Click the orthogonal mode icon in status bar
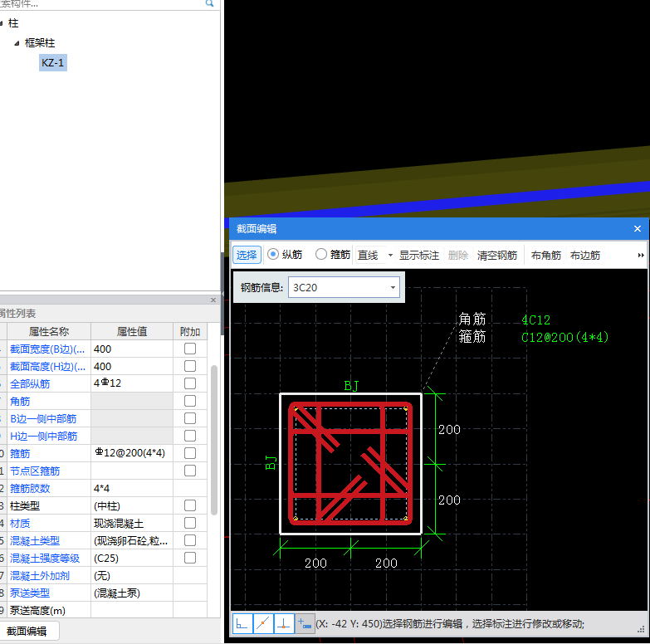The height and width of the screenshot is (644, 650). click(242, 624)
